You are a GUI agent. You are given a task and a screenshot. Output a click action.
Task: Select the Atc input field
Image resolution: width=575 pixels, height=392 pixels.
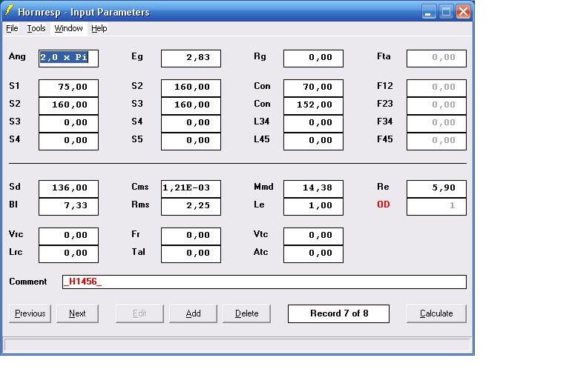[x=314, y=254]
